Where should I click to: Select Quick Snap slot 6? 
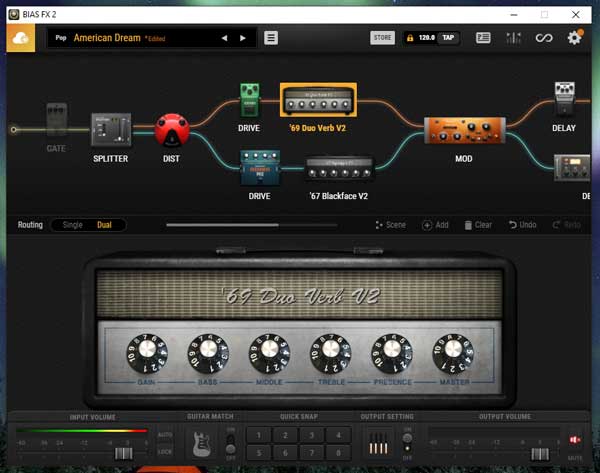click(285, 453)
